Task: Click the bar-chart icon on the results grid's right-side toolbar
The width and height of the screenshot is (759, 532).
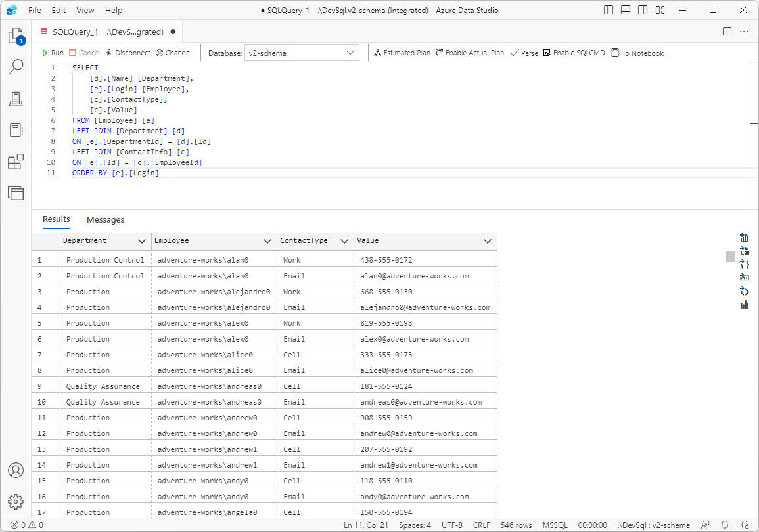Action: 745,304
